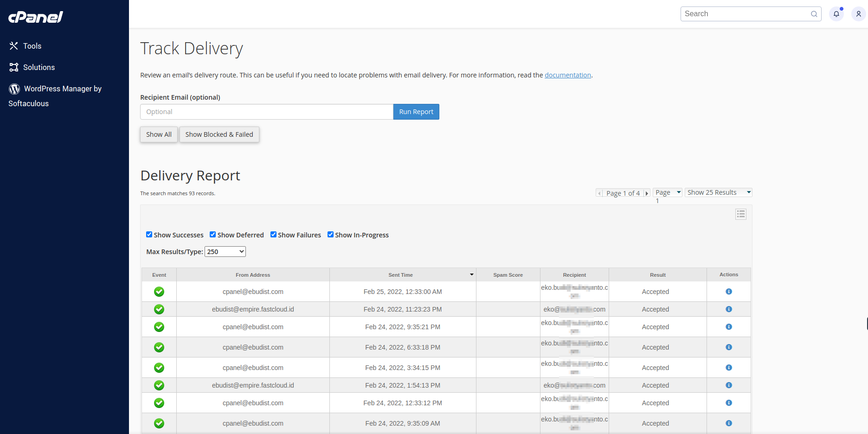Click the Recipient Email input field
The image size is (868, 434).
pos(266,112)
